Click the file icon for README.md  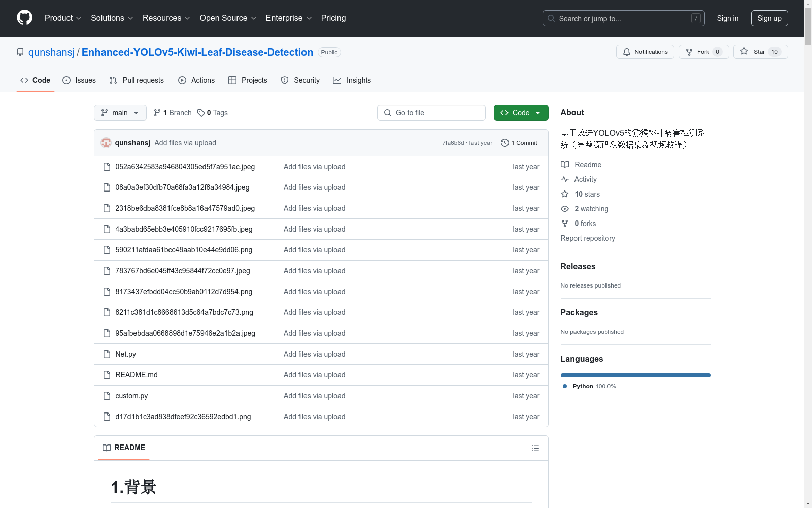107,375
